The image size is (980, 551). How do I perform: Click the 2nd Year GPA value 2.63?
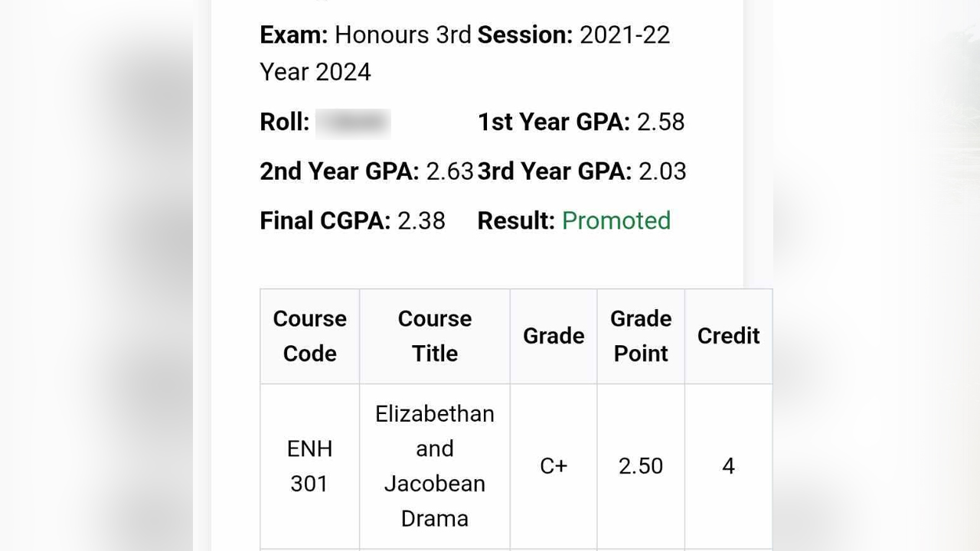point(449,171)
